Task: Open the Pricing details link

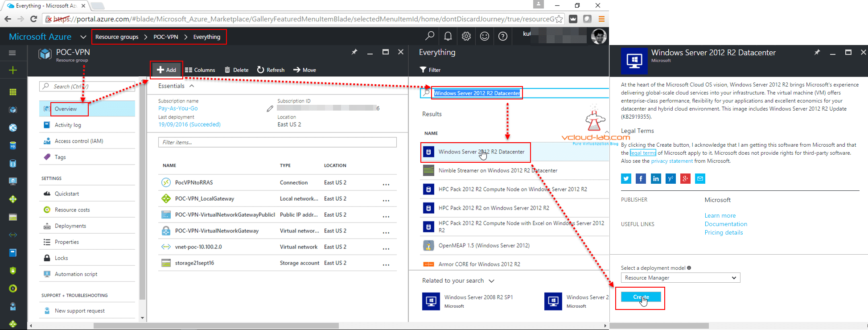Action: pos(724,232)
